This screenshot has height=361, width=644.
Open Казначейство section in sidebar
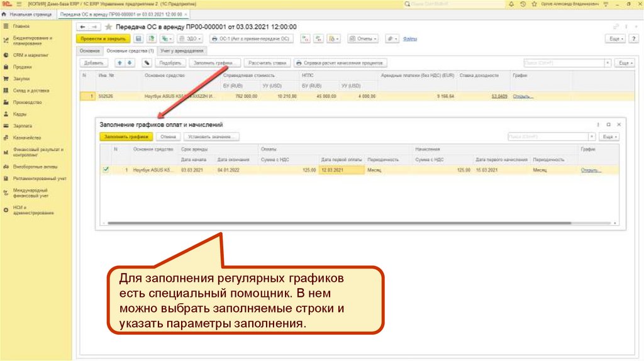[26, 138]
